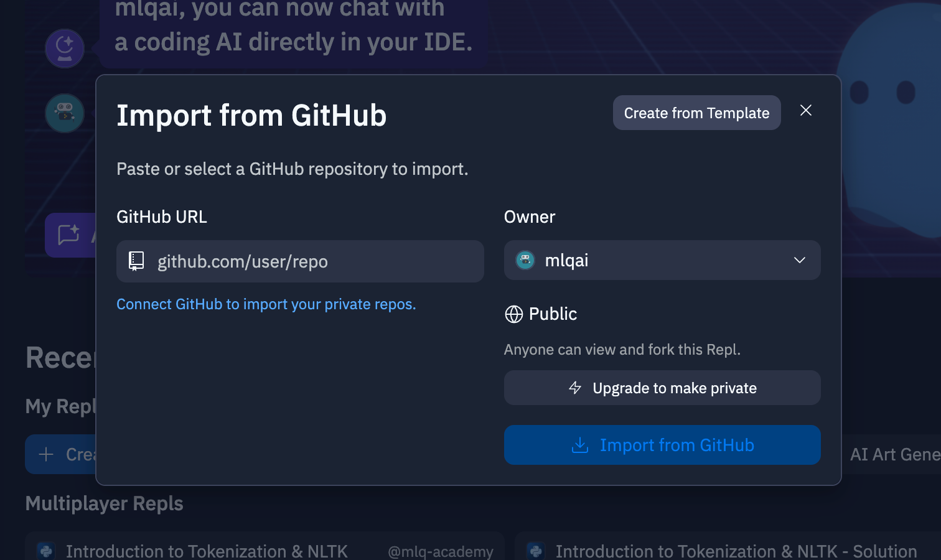Open the Owner dropdown showing mlqai

point(662,260)
